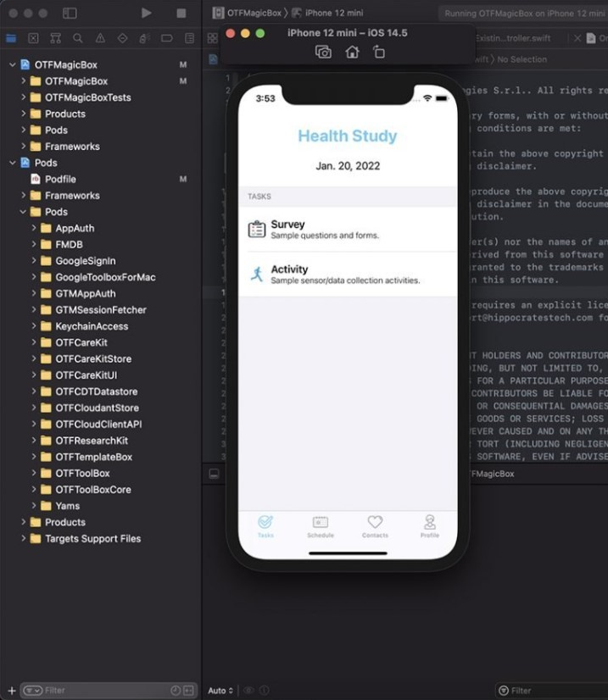Image resolution: width=608 pixels, height=700 pixels.
Task: Open the Project navigator folder icon
Action: 11,38
